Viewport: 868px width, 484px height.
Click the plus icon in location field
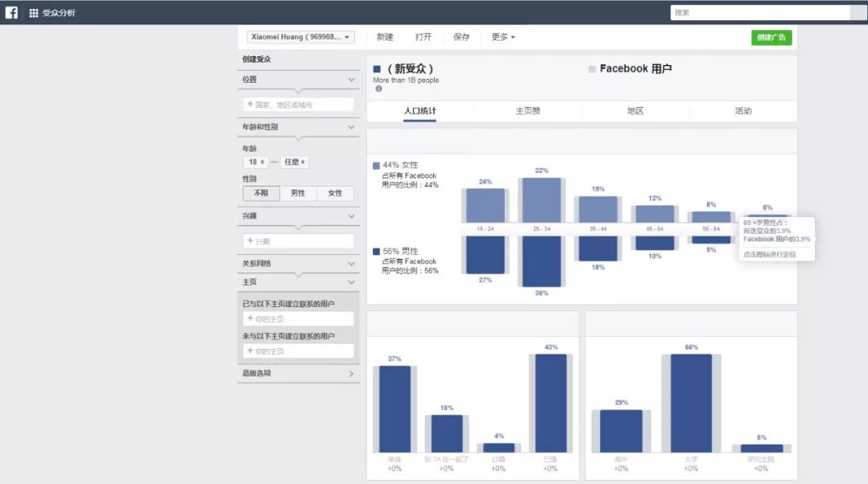(250, 104)
